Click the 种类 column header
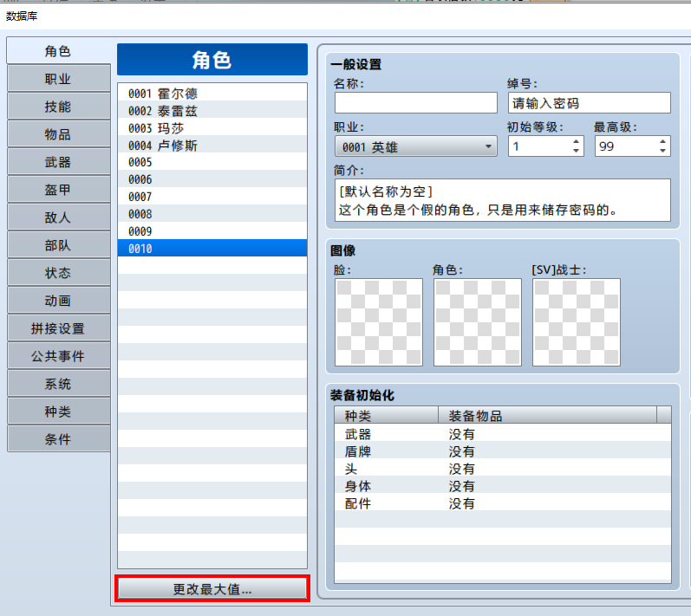691x616 pixels. 386,415
